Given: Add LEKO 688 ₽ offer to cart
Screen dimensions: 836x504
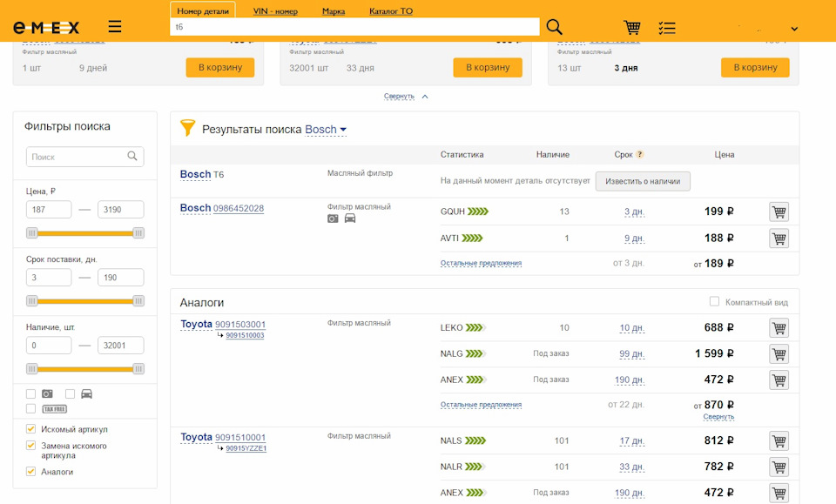Looking at the screenshot, I should pyautogui.click(x=779, y=327).
